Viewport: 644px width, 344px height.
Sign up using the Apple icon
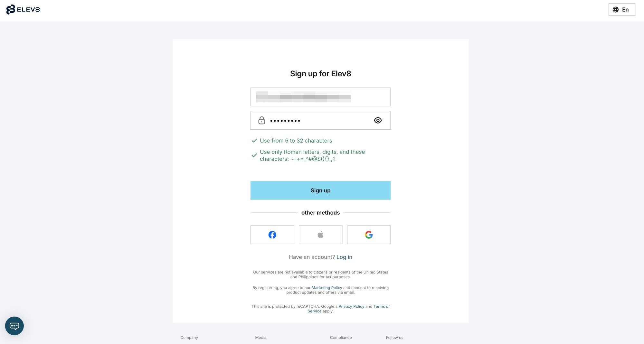(320, 235)
